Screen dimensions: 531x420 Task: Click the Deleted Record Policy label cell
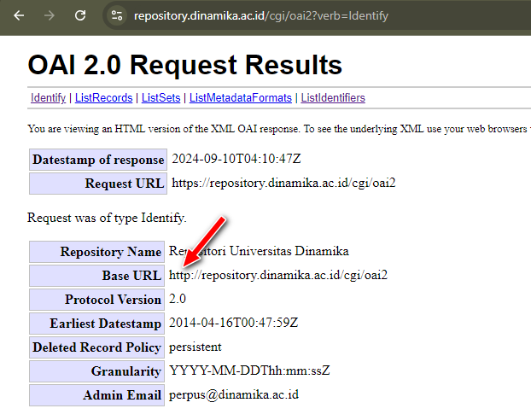96,347
